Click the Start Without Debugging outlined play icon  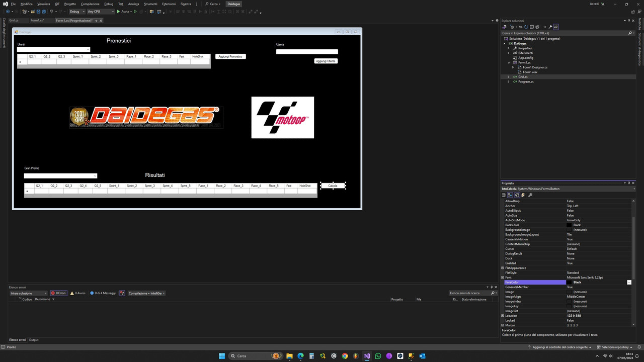(x=135, y=12)
